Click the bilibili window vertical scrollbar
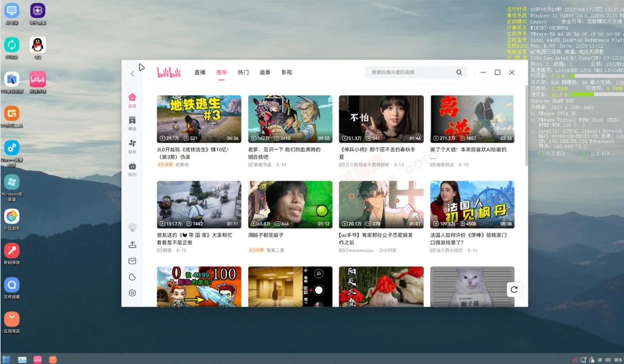Screen dimensions: 624x364 coord(526,127)
